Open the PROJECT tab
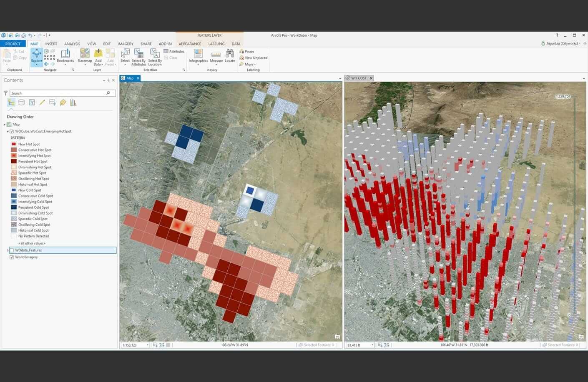588x382 pixels. (x=13, y=44)
